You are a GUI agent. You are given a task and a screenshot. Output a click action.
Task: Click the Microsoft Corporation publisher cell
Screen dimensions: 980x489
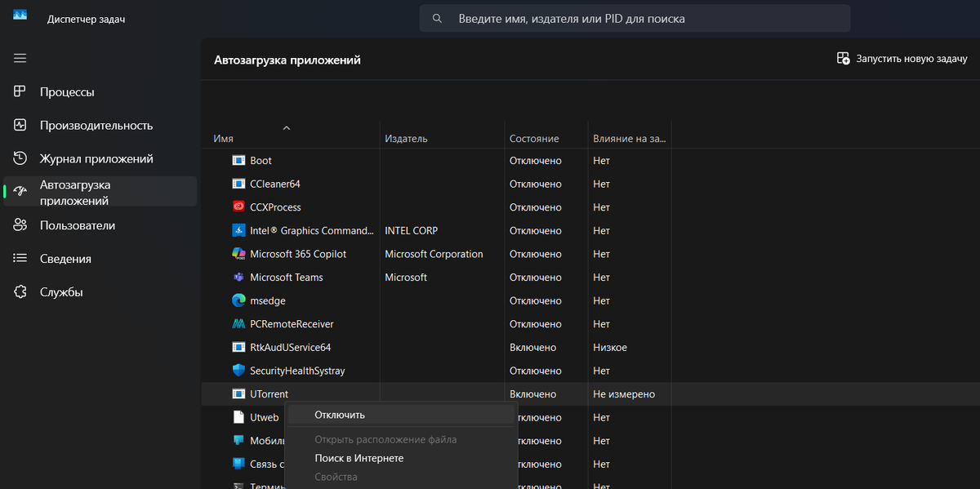point(434,254)
